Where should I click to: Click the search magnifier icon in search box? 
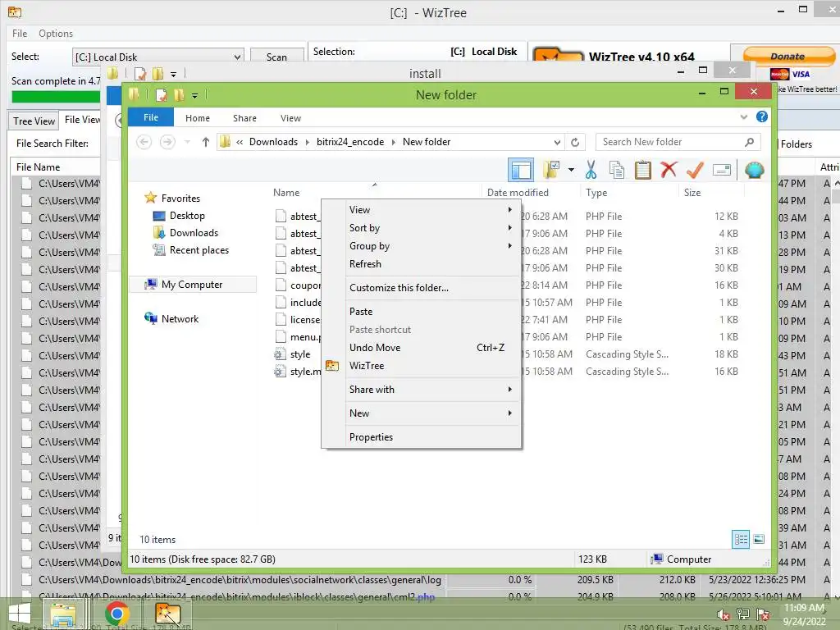749,142
